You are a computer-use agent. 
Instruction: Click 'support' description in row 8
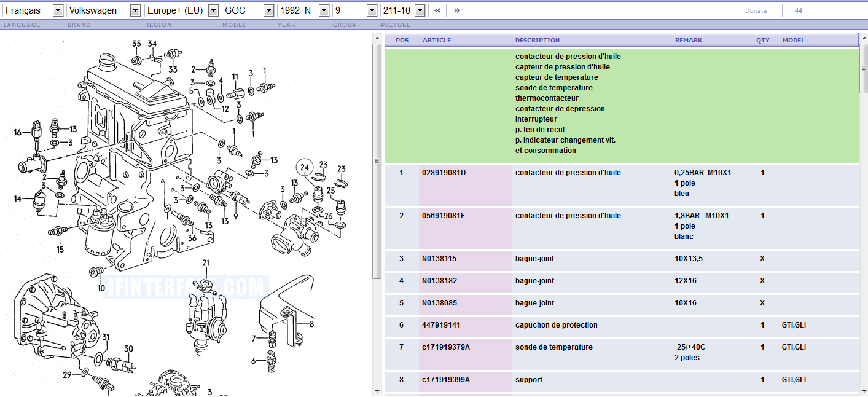529,380
